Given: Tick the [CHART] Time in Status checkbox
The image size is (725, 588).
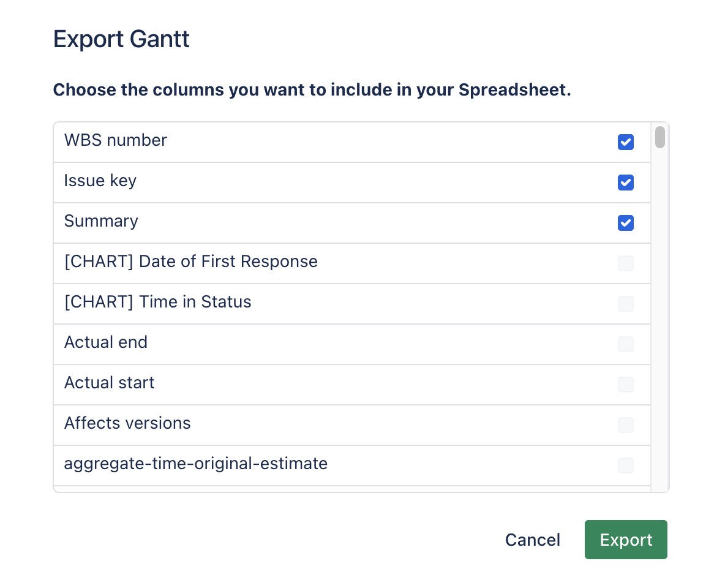Looking at the screenshot, I should click(x=625, y=304).
